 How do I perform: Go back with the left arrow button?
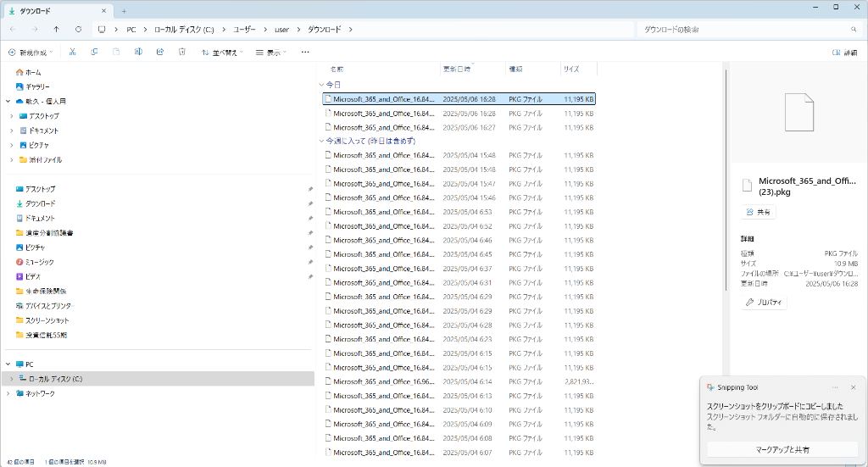(14, 30)
